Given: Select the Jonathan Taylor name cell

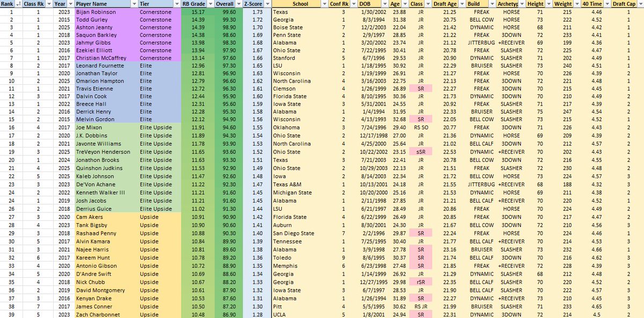Looking at the screenshot, I should click(106, 73).
